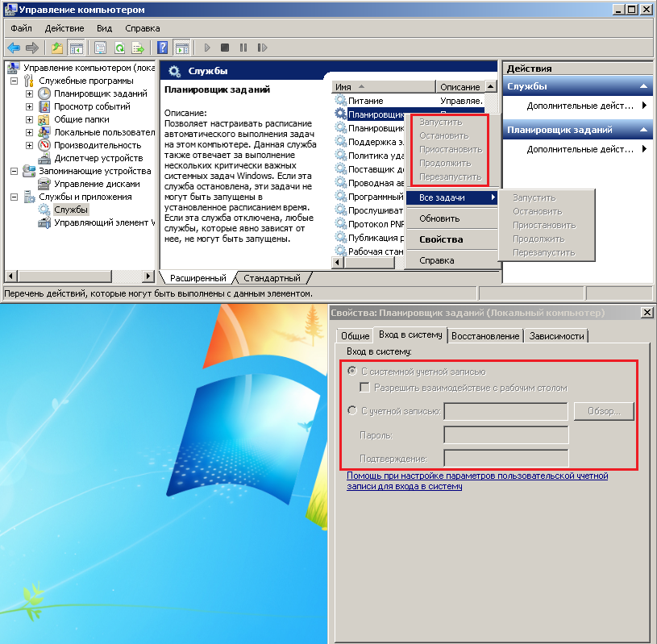657x644 pixels.
Task: Open Help via blue question mark icon
Action: (x=163, y=48)
